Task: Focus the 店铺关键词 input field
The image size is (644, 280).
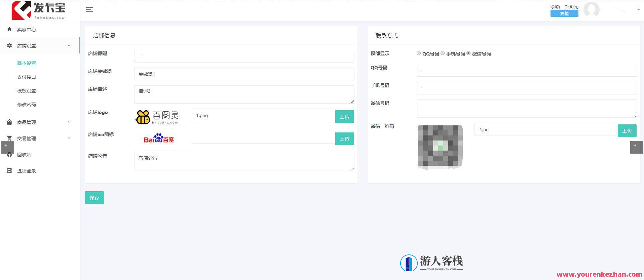Action: click(244, 74)
